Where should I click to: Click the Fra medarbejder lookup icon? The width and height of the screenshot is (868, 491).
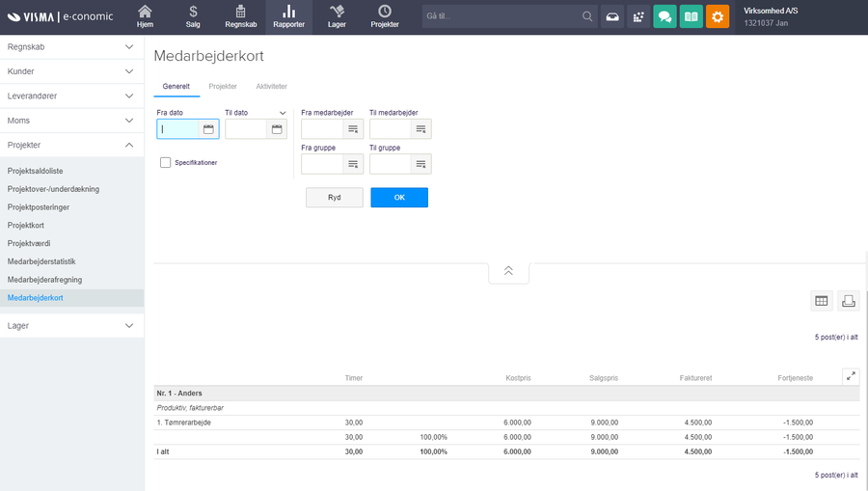click(353, 129)
